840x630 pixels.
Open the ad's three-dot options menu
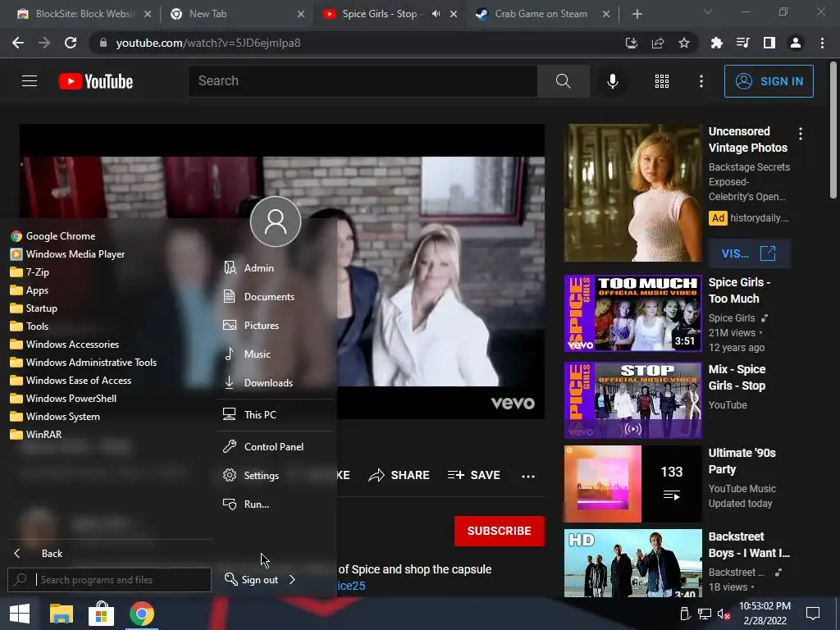click(x=801, y=134)
